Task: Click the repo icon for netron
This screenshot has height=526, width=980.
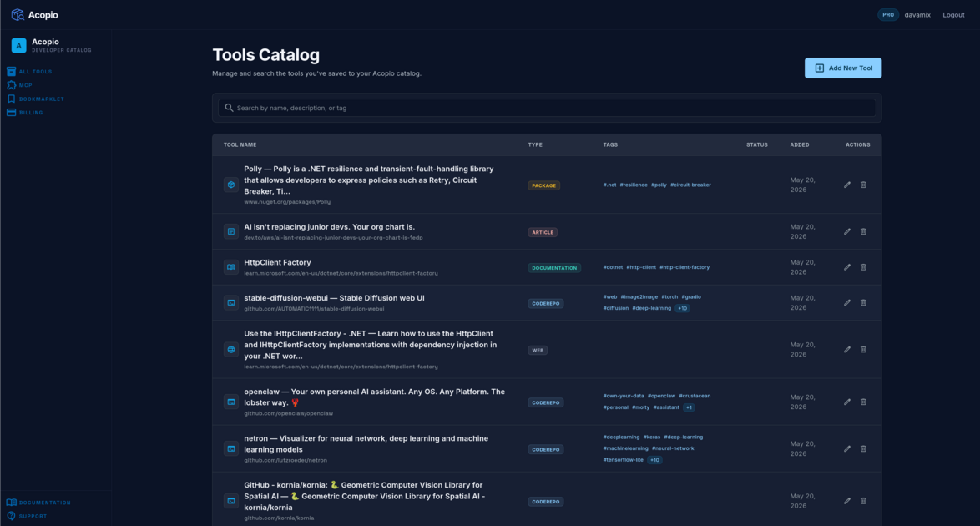Action: (231, 448)
